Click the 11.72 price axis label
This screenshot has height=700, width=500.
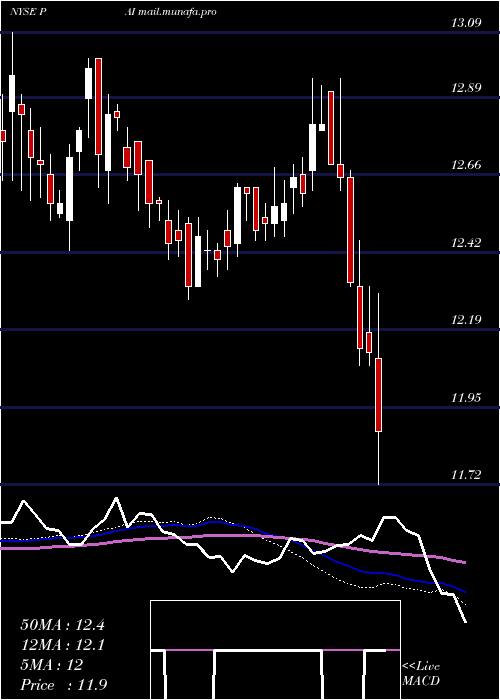click(466, 475)
